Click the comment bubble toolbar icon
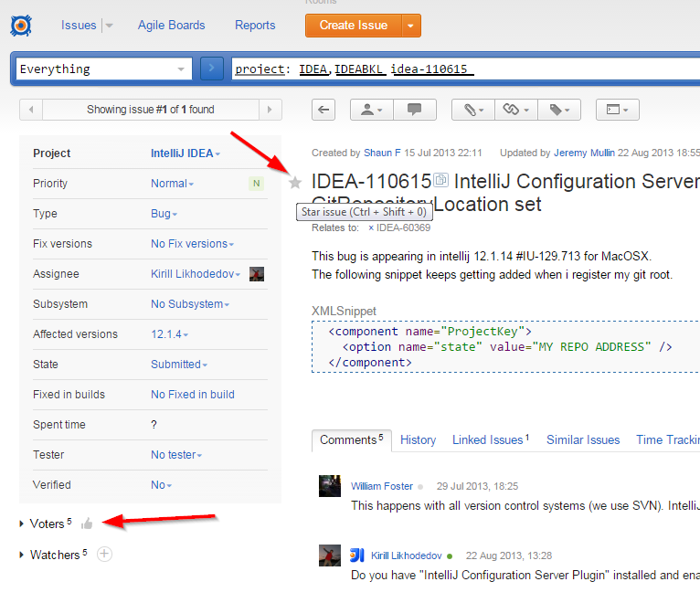Image resolution: width=700 pixels, height=603 pixels. pyautogui.click(x=415, y=110)
